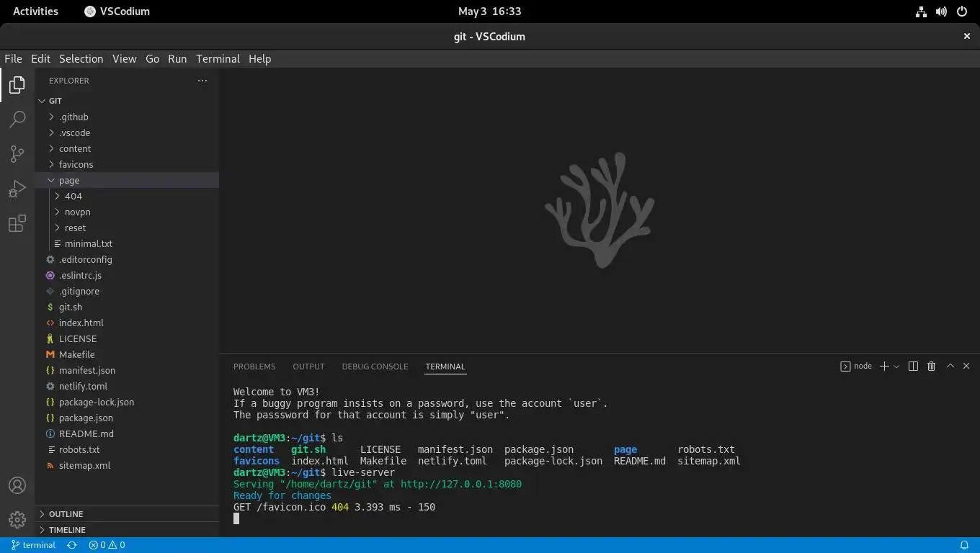
Task: Open the clock showing May 3 16:33
Action: (490, 12)
